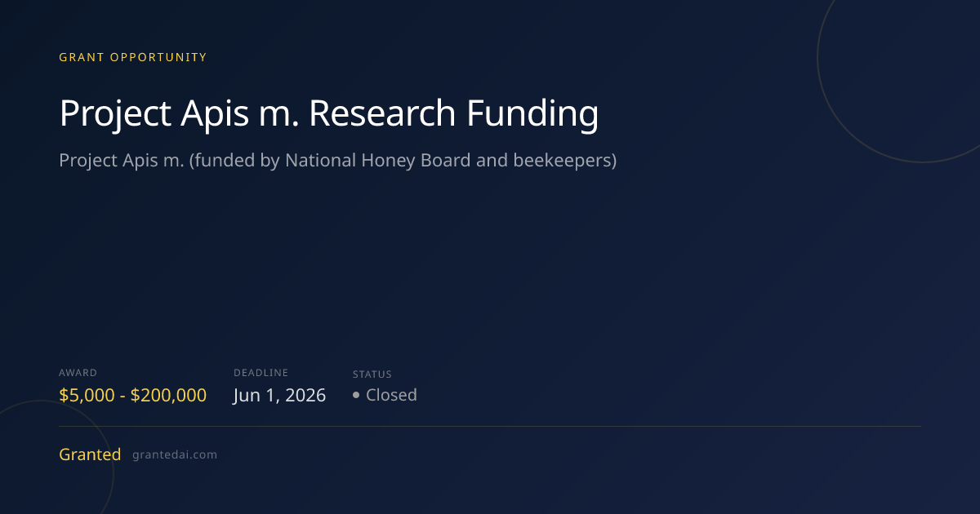
Task: Click the gray status dot beside Closed
Action: (x=356, y=396)
